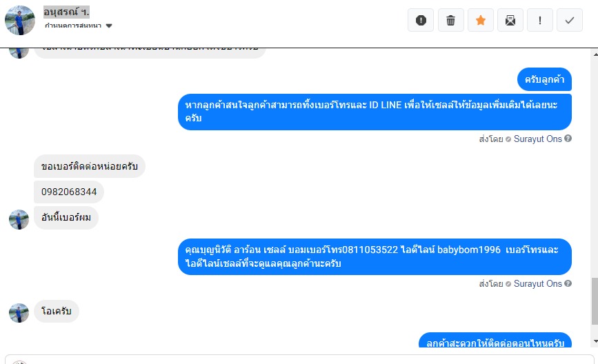Viewport: 598px width, 364px height.
Task: Click scrollbar down arrow in chat
Action: 595,341
